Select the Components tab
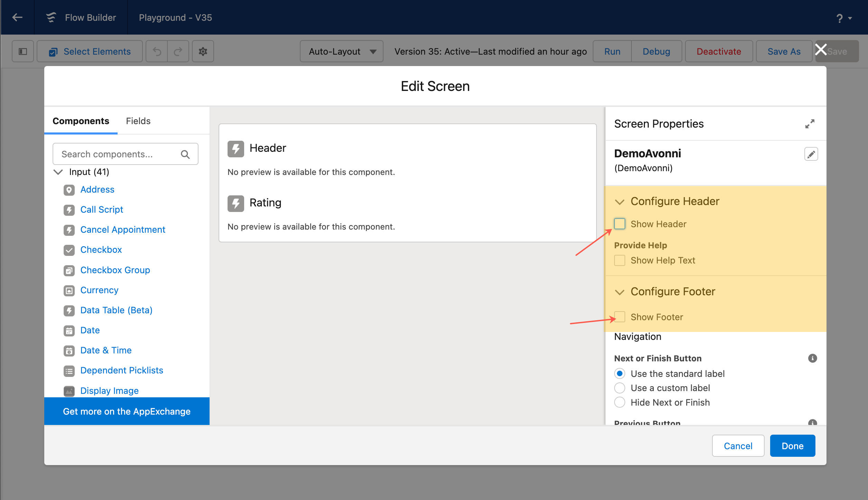The image size is (868, 500). [81, 121]
